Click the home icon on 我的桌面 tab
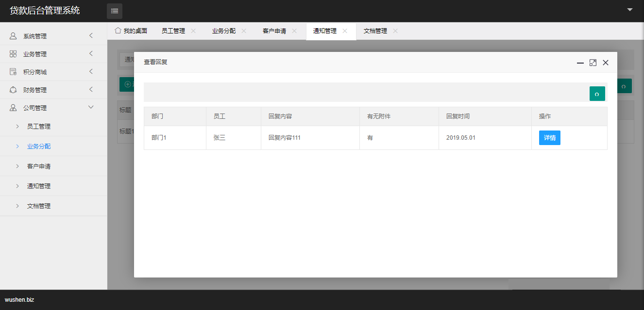Image resolution: width=644 pixels, height=310 pixels. click(x=118, y=31)
